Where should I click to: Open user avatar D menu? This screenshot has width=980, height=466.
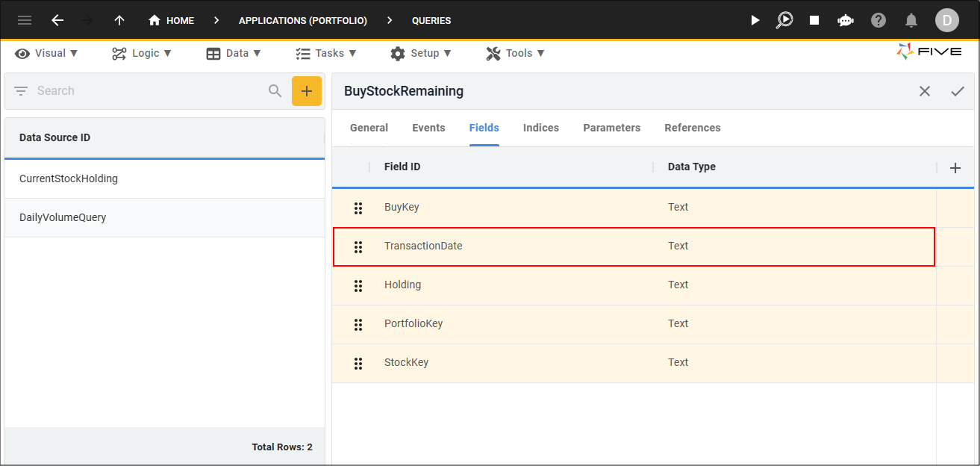(947, 20)
